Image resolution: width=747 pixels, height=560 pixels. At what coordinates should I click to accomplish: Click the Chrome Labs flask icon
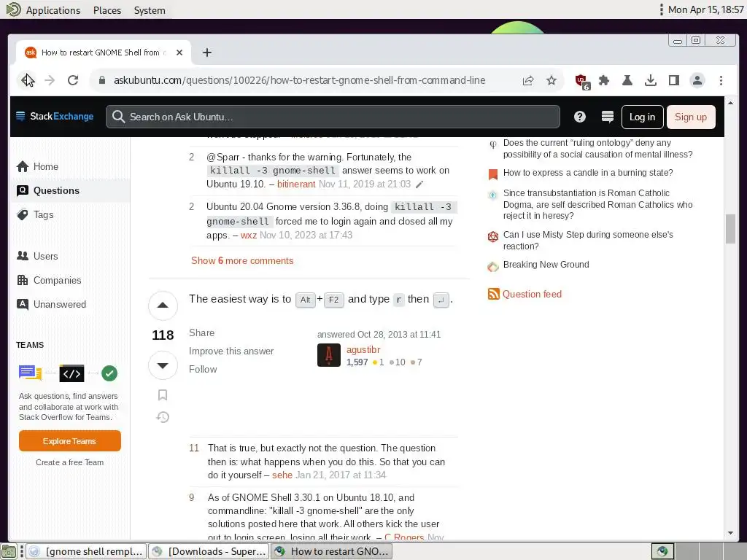(627, 80)
